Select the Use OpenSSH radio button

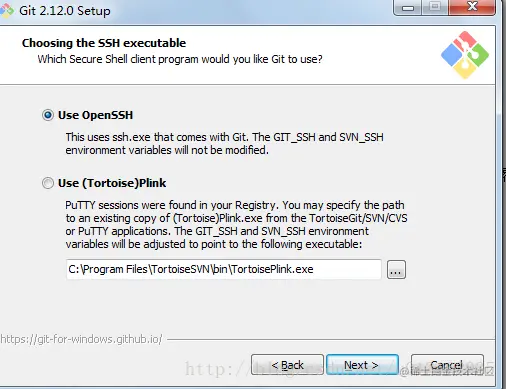48,115
